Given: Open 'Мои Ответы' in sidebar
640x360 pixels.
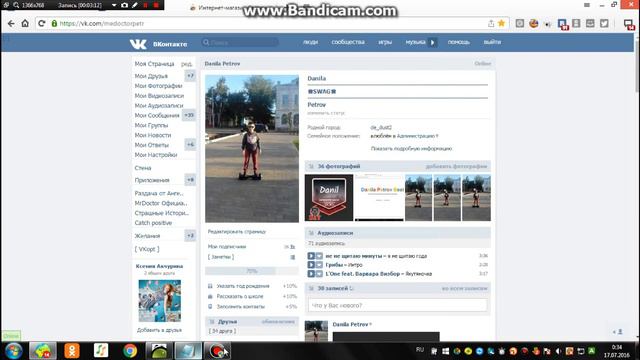Looking at the screenshot, I should [x=151, y=144].
